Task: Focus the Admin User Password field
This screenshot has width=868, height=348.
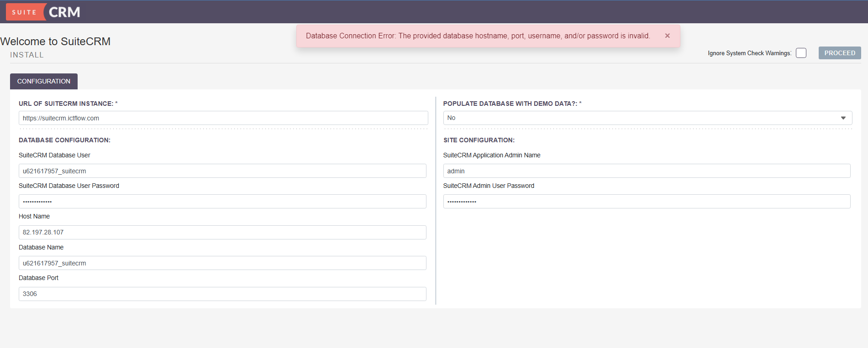Action: pos(647,202)
